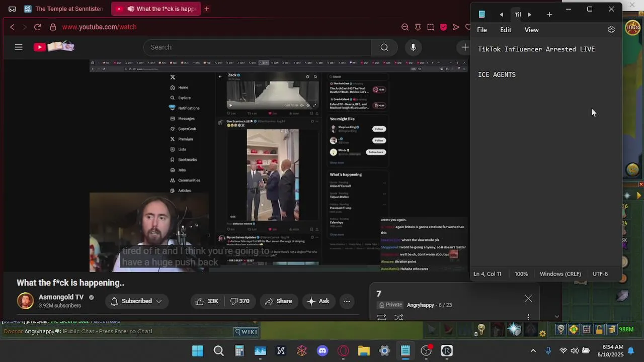Open Notepad View menu

[532, 30]
